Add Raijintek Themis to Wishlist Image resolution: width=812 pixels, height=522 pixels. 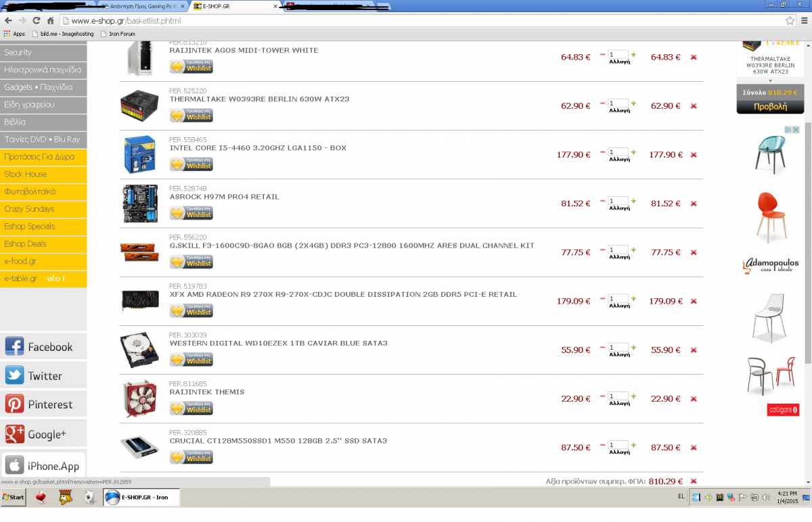coord(191,408)
